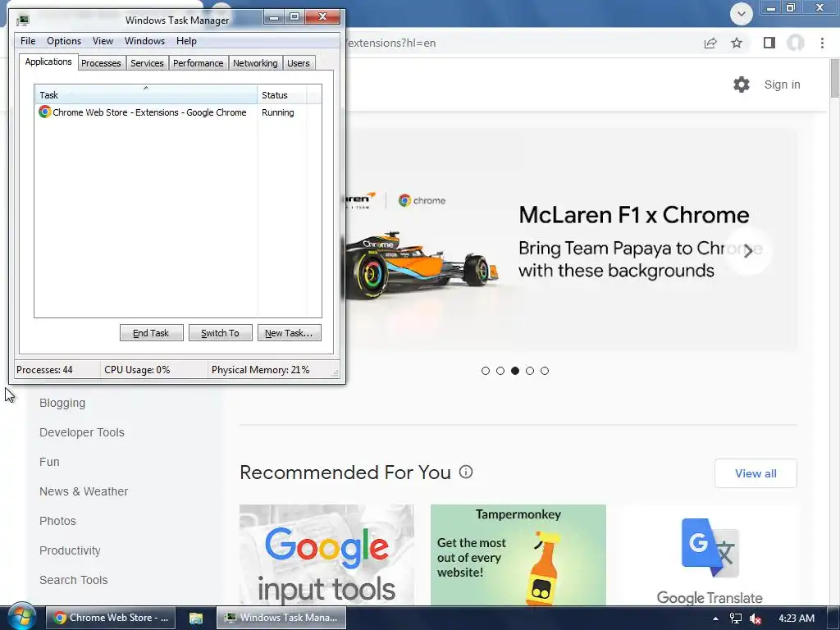Open Chrome profile avatar

point(796,43)
